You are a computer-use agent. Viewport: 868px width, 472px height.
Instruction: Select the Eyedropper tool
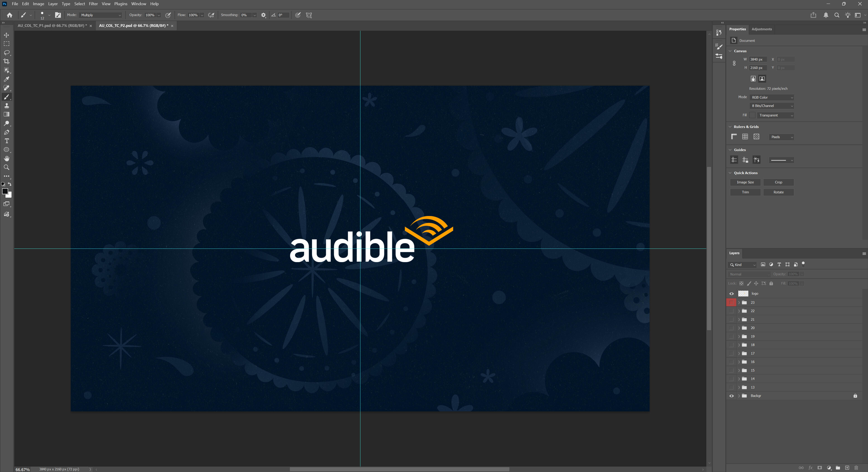(x=6, y=79)
